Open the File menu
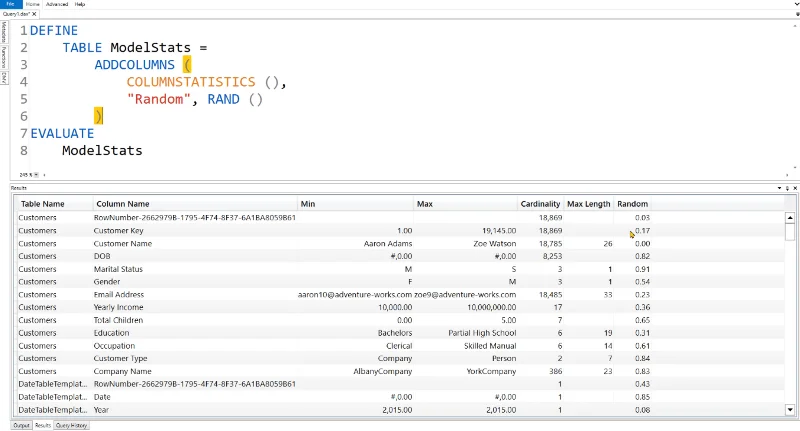This screenshot has width=800, height=431. [x=11, y=4]
